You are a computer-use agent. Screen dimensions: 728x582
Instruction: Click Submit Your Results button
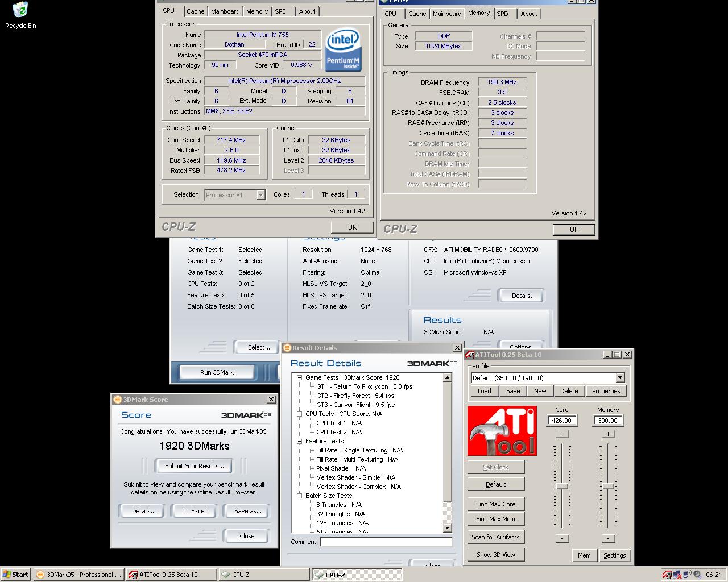pos(195,466)
